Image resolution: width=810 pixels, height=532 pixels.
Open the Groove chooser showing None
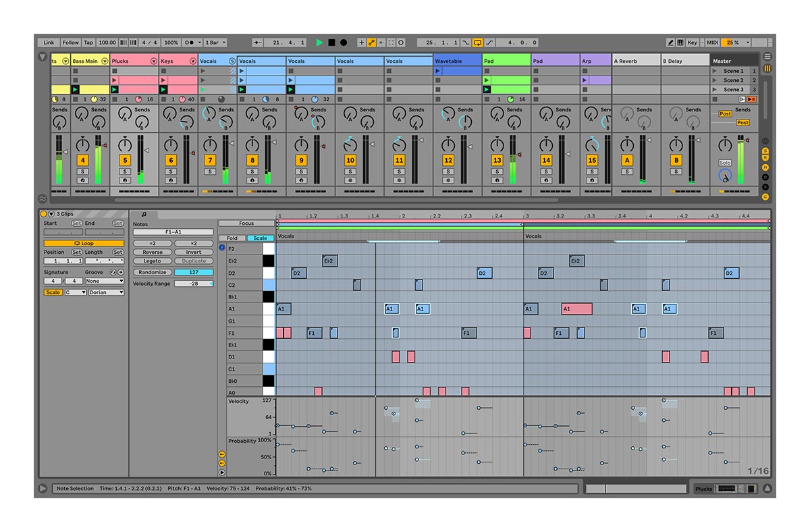[105, 281]
